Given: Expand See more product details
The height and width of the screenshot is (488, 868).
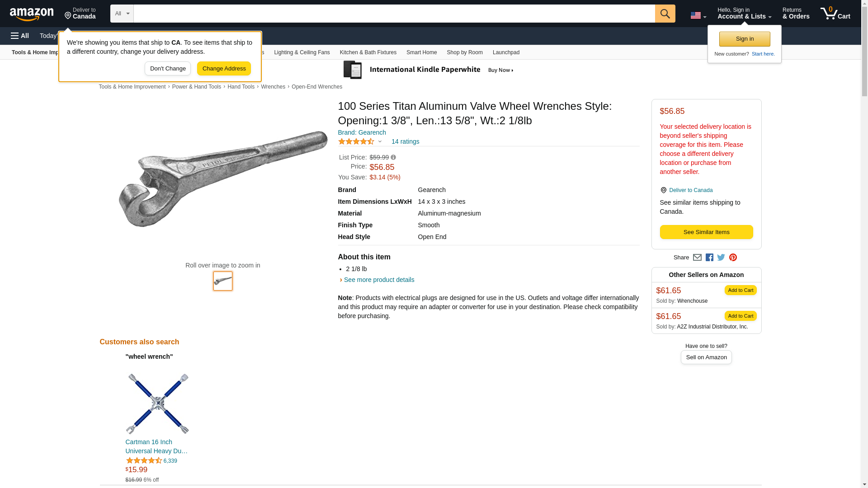Looking at the screenshot, I should click(x=379, y=280).
